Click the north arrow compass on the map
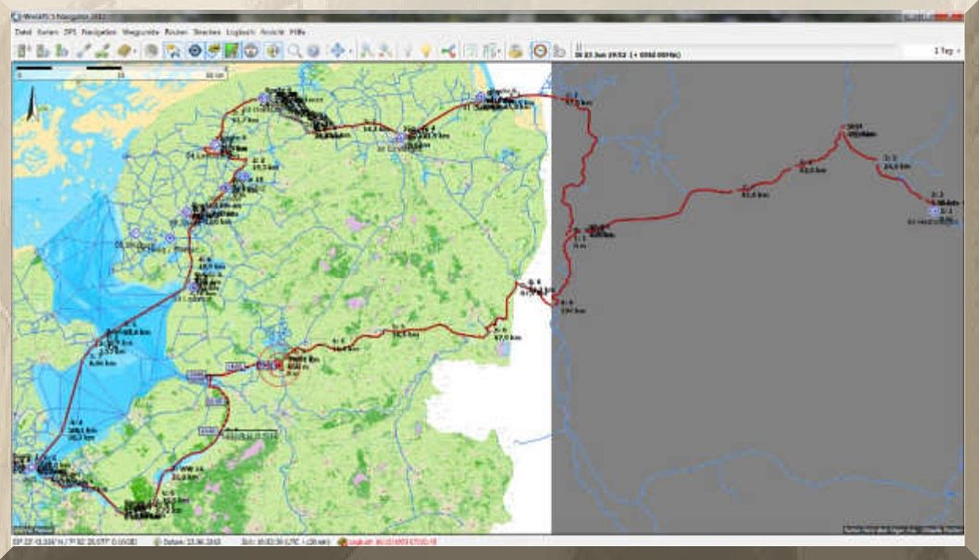 pyautogui.click(x=31, y=104)
